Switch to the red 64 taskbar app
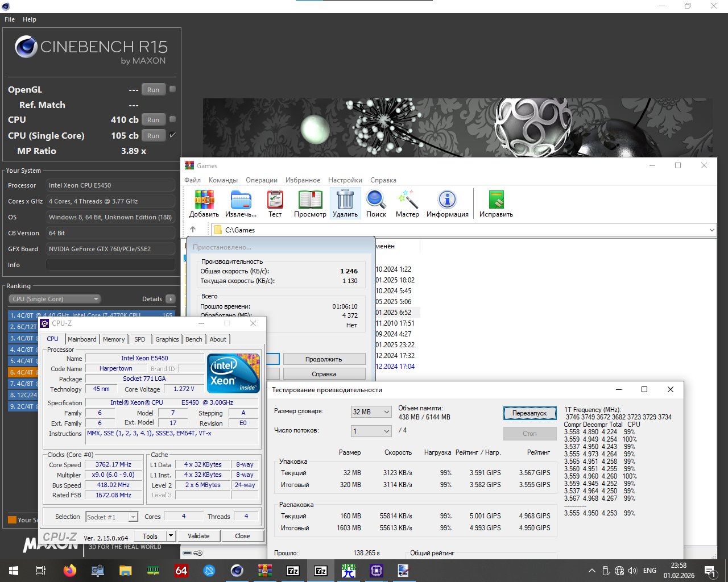This screenshot has width=728, height=582. click(181, 571)
